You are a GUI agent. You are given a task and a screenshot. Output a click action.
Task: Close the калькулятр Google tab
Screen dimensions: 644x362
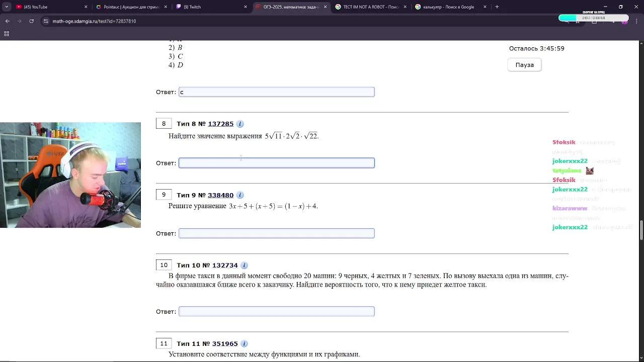(x=485, y=7)
